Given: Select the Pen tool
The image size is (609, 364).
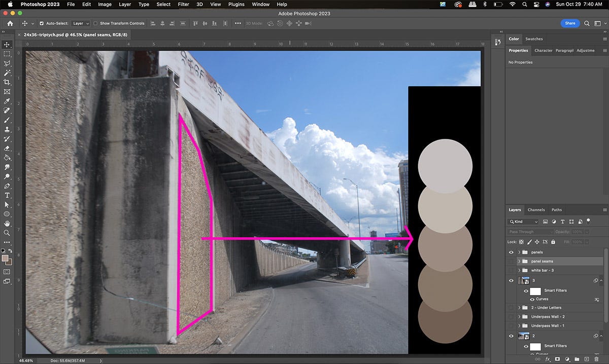Looking at the screenshot, I should click(x=7, y=186).
